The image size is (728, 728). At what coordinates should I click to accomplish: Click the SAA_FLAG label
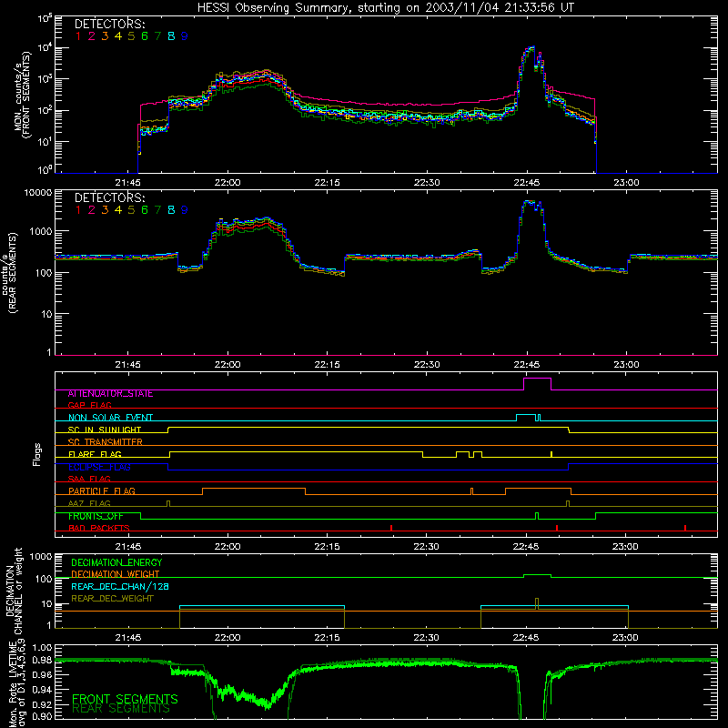(89, 479)
